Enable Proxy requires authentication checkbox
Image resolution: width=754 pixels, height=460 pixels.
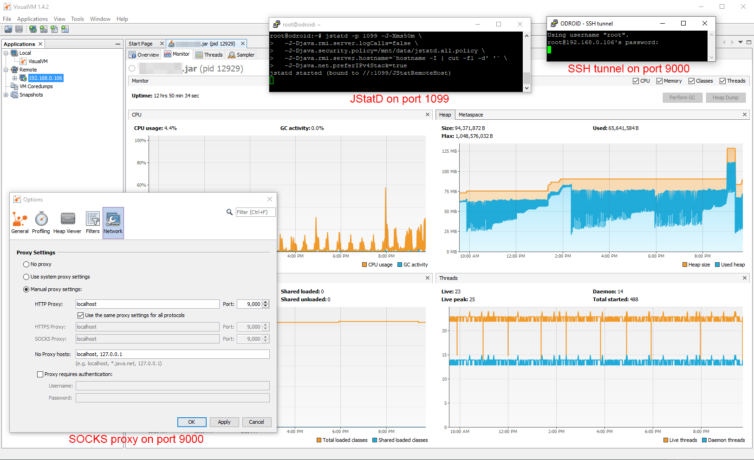[40, 374]
